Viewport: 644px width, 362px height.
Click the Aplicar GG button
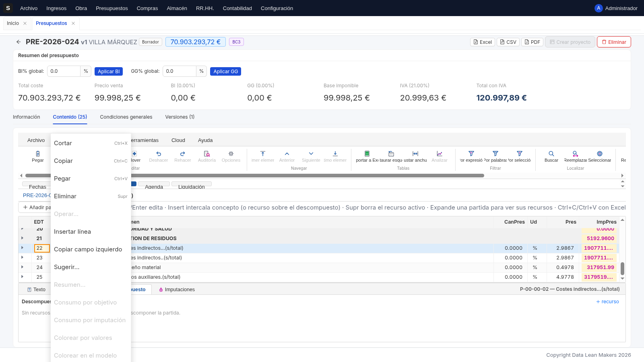[225, 71]
